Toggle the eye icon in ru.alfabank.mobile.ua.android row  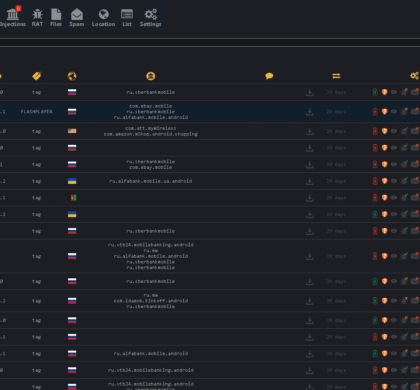pyautogui.click(x=394, y=181)
